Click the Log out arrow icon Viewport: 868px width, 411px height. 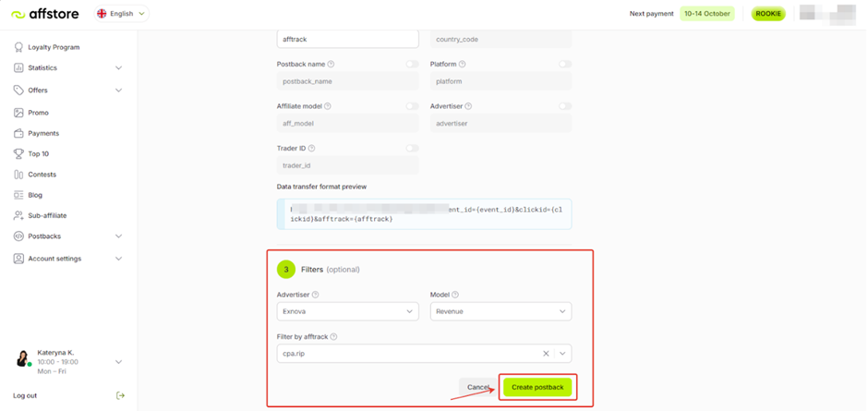[x=120, y=395]
